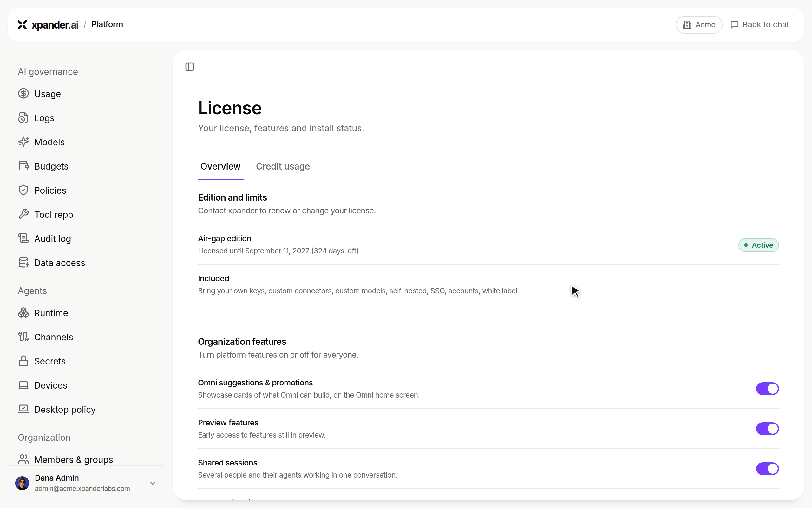Image resolution: width=812 pixels, height=508 pixels.
Task: Click the Edition and limits heading
Action: [x=232, y=197]
